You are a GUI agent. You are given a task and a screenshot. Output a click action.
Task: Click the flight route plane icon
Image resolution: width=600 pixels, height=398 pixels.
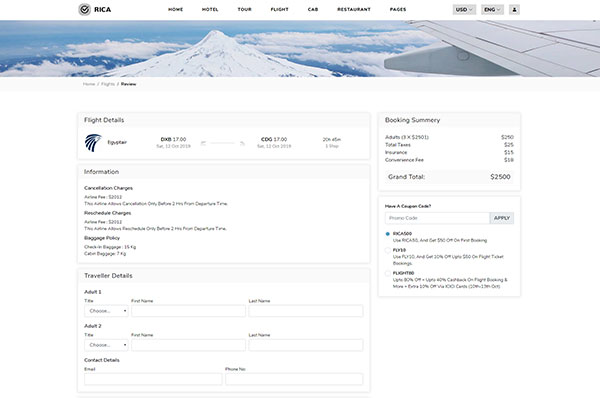[x=223, y=143]
